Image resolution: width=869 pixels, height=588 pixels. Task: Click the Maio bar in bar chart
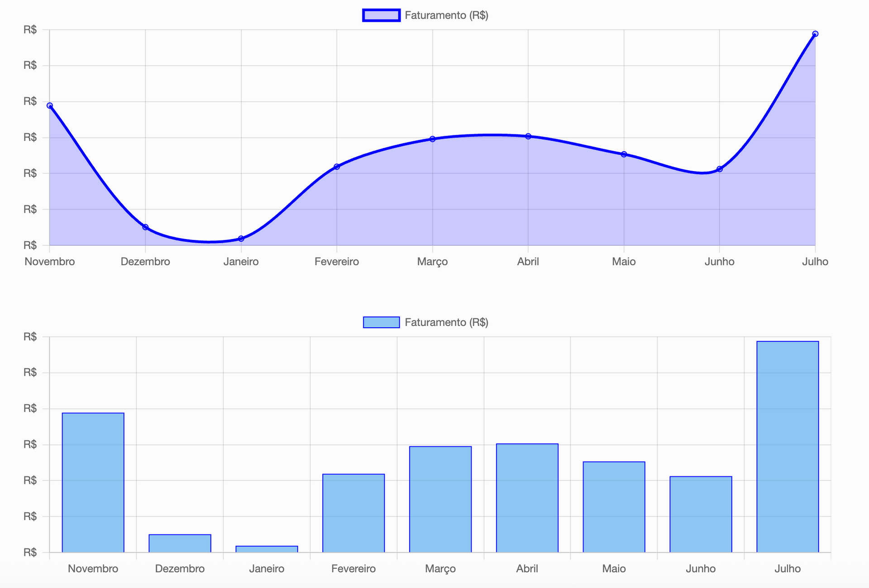(x=614, y=507)
